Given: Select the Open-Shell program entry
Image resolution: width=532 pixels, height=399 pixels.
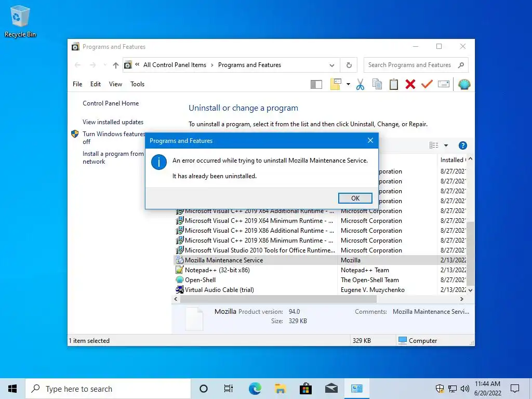Looking at the screenshot, I should tap(200, 280).
